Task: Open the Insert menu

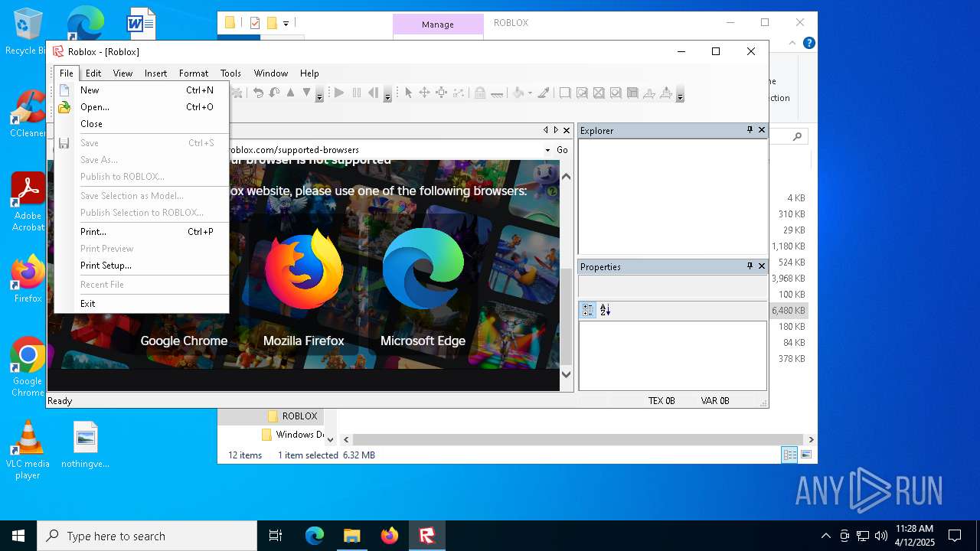Action: click(x=155, y=73)
